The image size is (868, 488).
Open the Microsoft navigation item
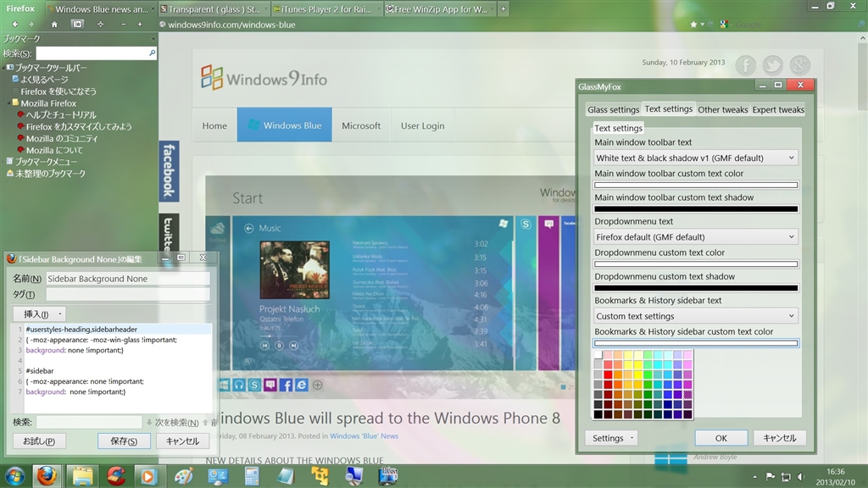coord(361,125)
